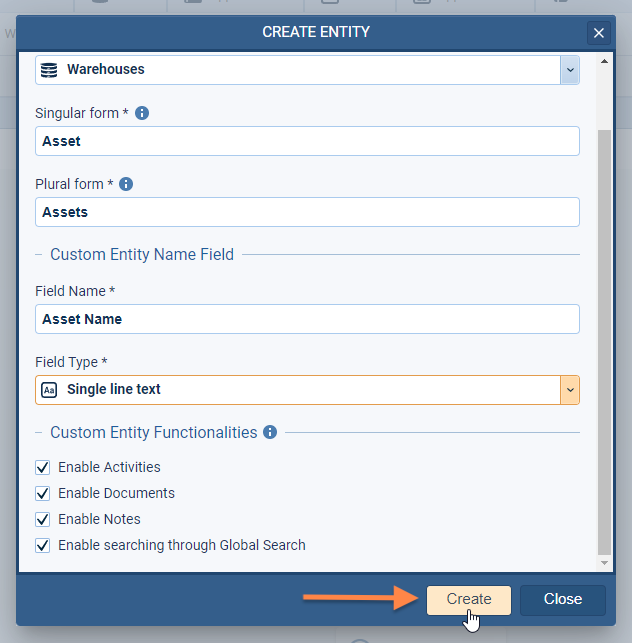
Task: Click the Close button in the footer
Action: 562,599
